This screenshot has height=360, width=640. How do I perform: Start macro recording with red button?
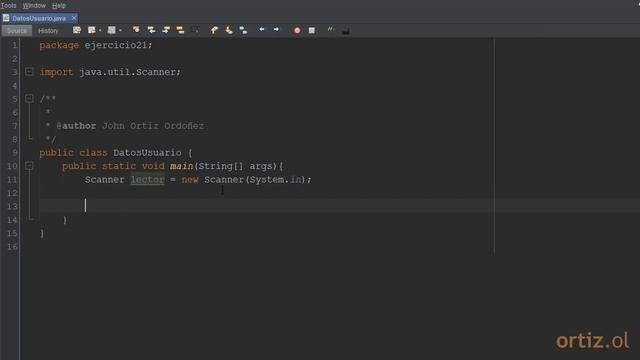tap(297, 31)
